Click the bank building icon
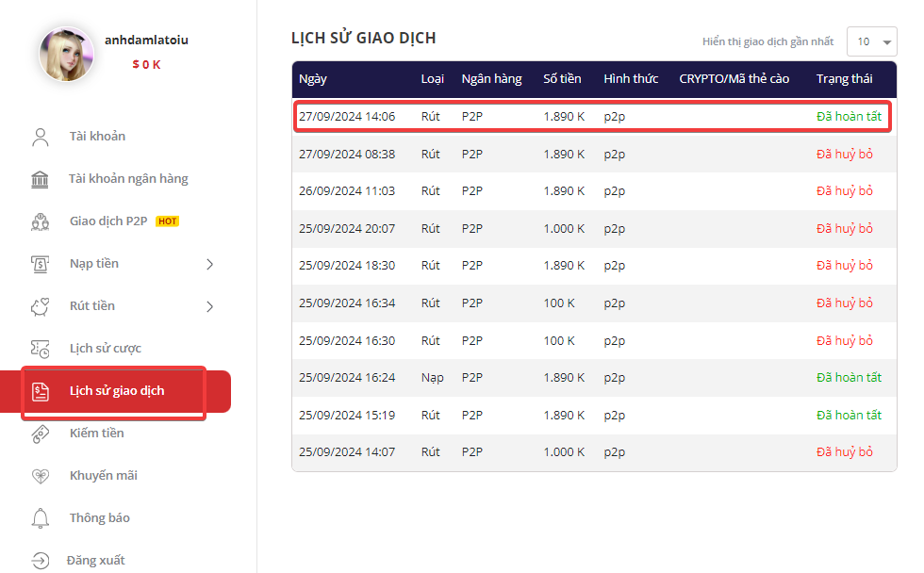The width and height of the screenshot is (924, 573). (x=40, y=179)
